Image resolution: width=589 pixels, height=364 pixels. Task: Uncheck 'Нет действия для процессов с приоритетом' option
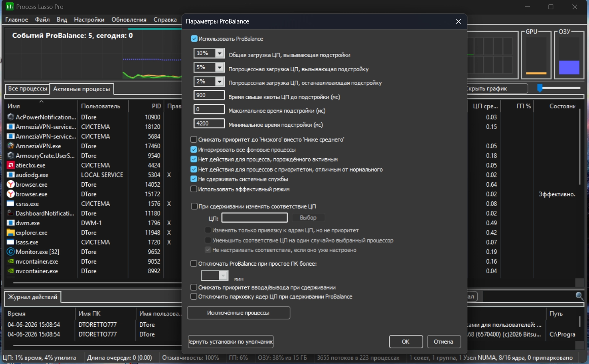[x=194, y=170]
